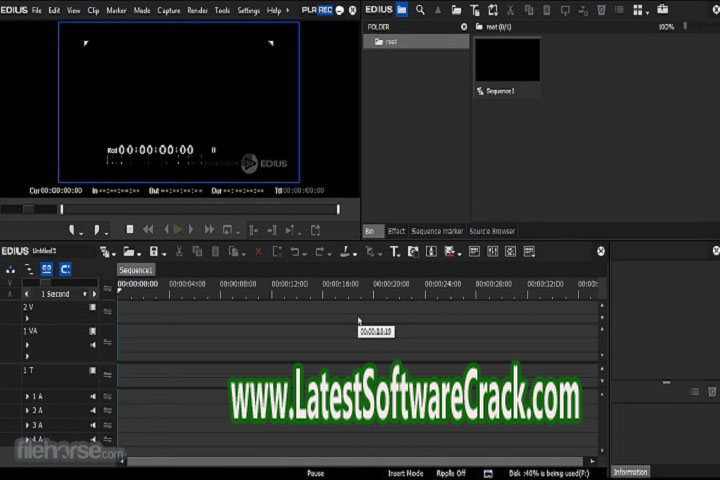Image resolution: width=720 pixels, height=480 pixels.
Task: Switch to the Bin tab
Action: (x=373, y=231)
